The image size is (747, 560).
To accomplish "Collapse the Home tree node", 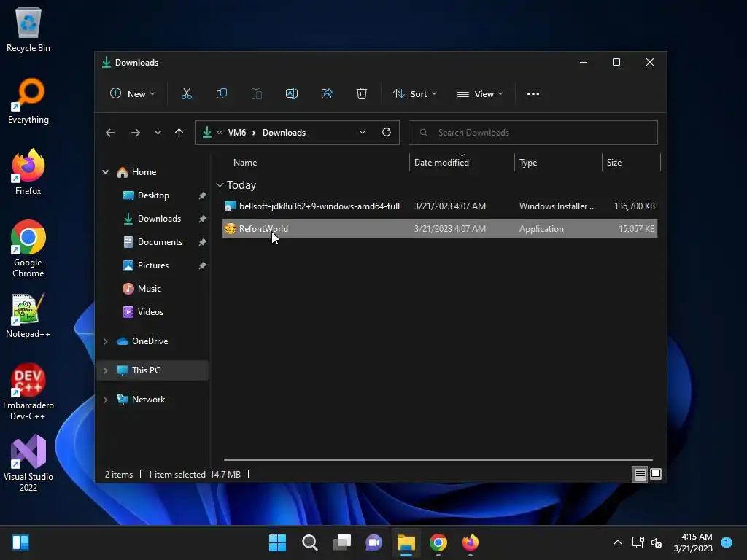I will (x=105, y=172).
